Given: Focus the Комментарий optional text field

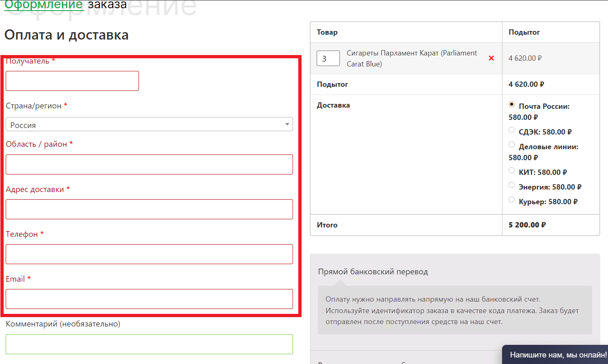Looking at the screenshot, I should (149, 344).
